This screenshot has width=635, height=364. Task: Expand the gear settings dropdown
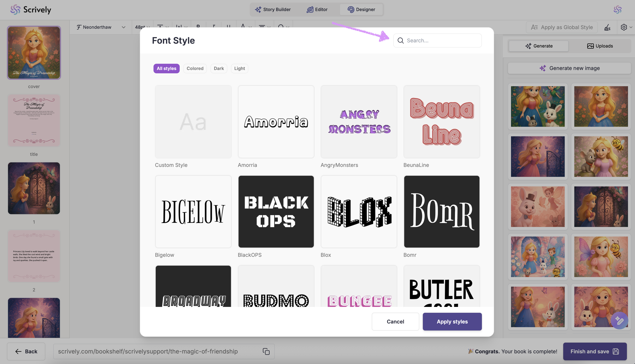pos(626,27)
